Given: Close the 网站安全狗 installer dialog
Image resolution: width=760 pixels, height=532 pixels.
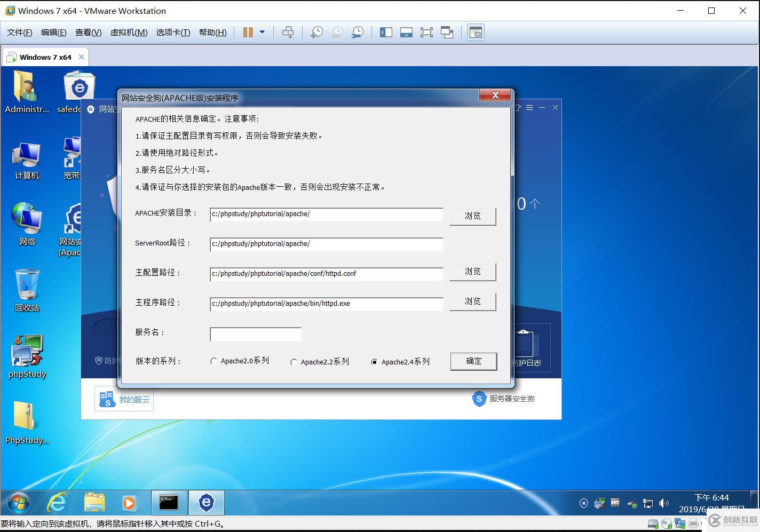Looking at the screenshot, I should click(x=495, y=95).
